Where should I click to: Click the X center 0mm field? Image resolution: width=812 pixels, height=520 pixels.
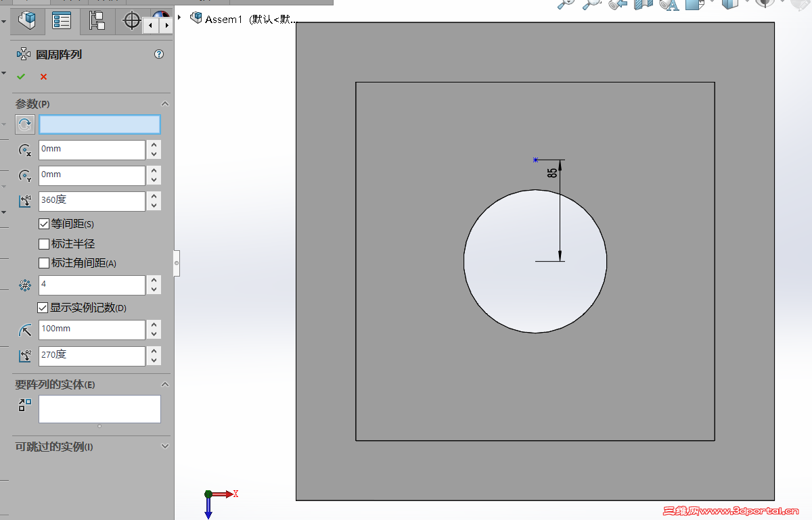click(x=92, y=150)
